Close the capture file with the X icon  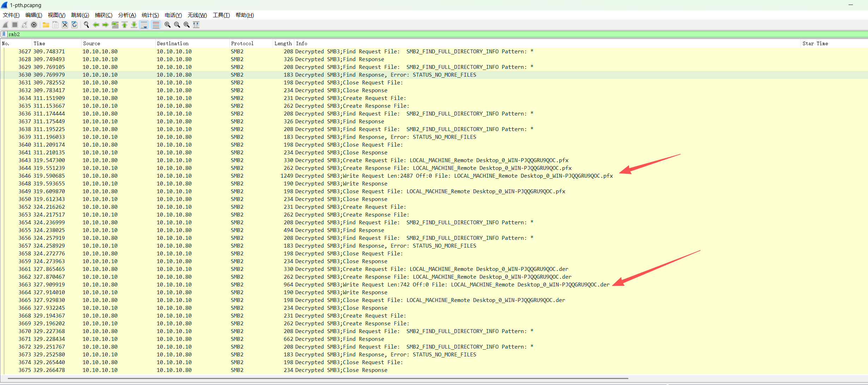(x=65, y=25)
